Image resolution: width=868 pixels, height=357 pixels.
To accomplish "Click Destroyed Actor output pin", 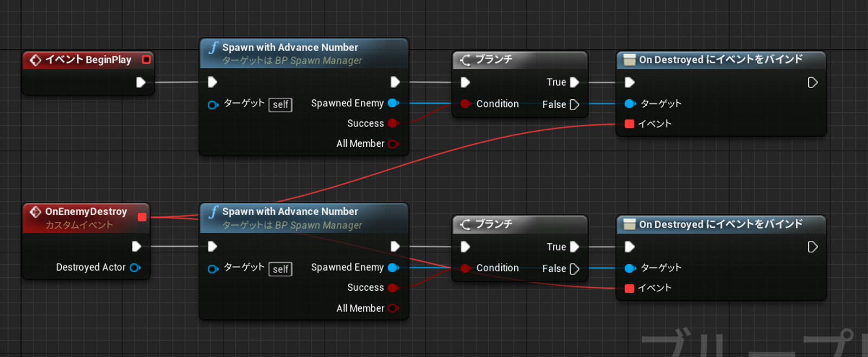I will click(x=136, y=267).
